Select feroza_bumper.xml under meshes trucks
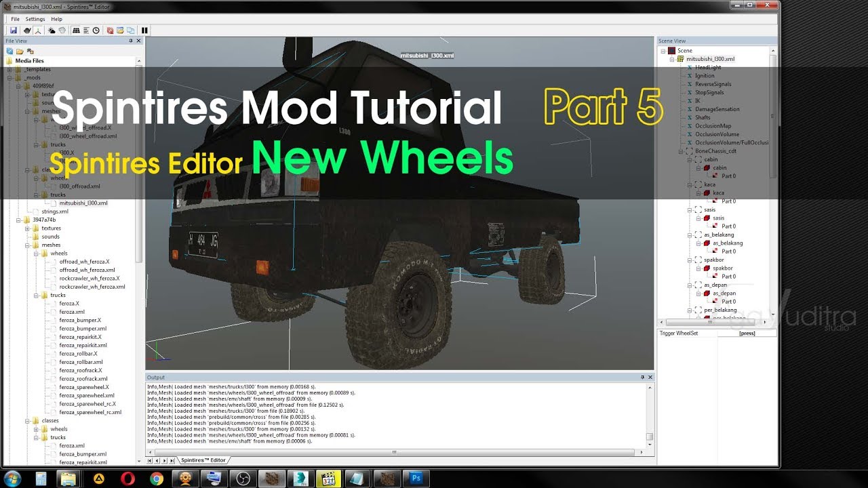868x488 pixels. pyautogui.click(x=83, y=329)
